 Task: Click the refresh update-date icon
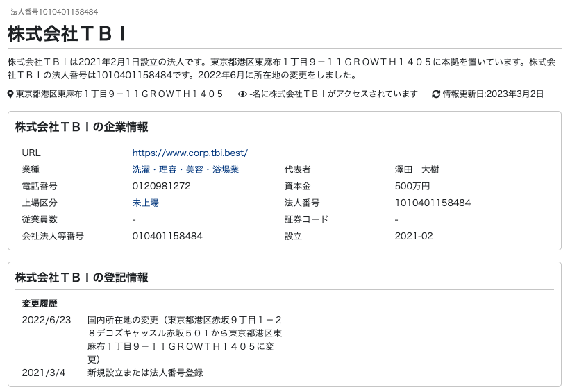tap(436, 94)
